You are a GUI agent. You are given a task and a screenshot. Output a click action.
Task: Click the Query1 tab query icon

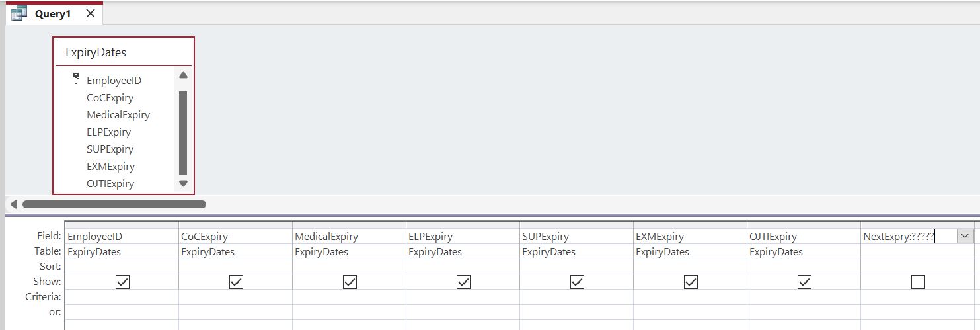(x=20, y=13)
